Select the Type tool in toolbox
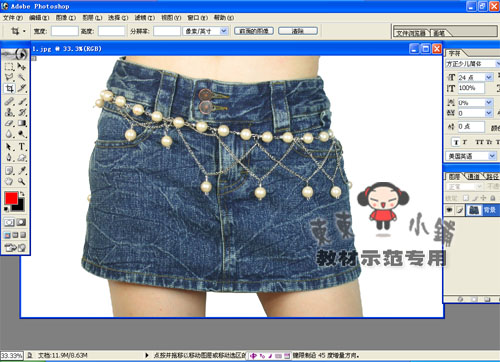Screen dimensions: 500x362 point(21,147)
